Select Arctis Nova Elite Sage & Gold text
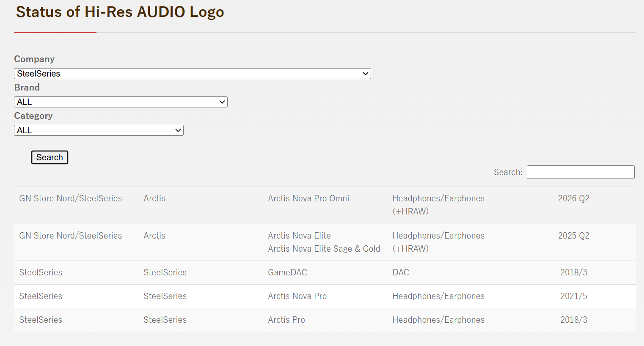This screenshot has width=644, height=346. [x=324, y=249]
